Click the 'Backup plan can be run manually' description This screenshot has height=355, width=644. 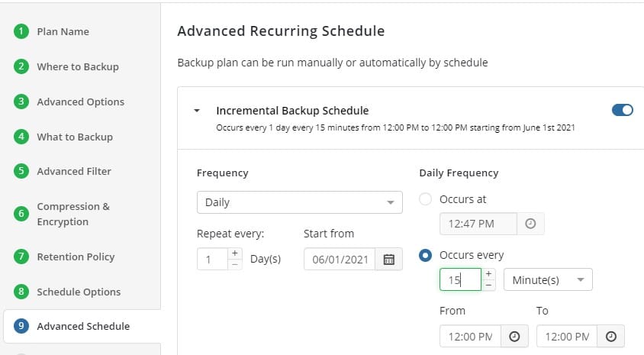click(x=333, y=63)
